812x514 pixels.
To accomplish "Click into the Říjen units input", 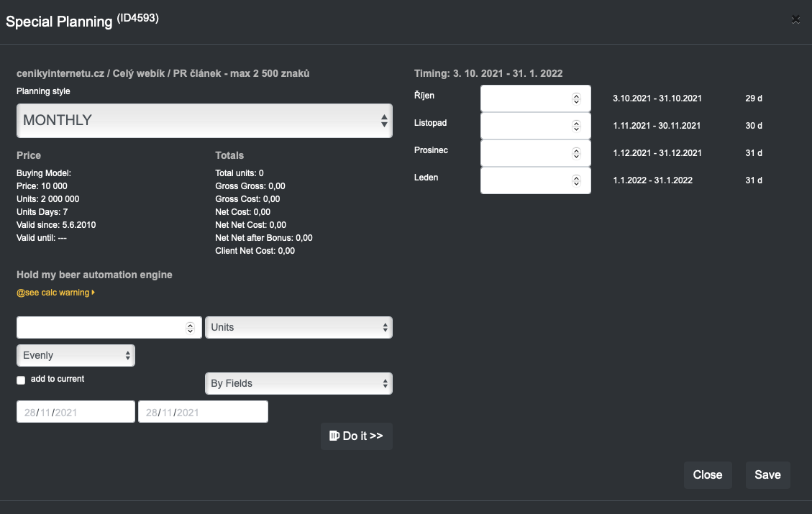I will pos(525,98).
